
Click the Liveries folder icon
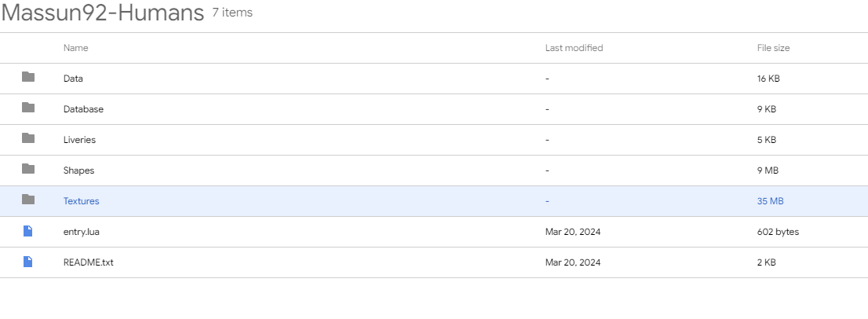(x=28, y=138)
